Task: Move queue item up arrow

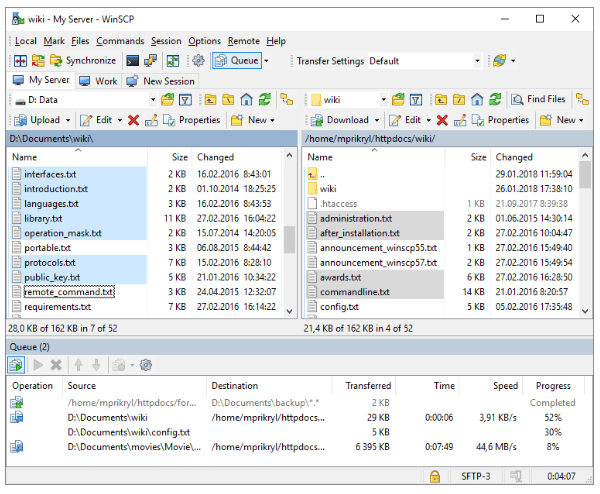Action: pos(78,365)
